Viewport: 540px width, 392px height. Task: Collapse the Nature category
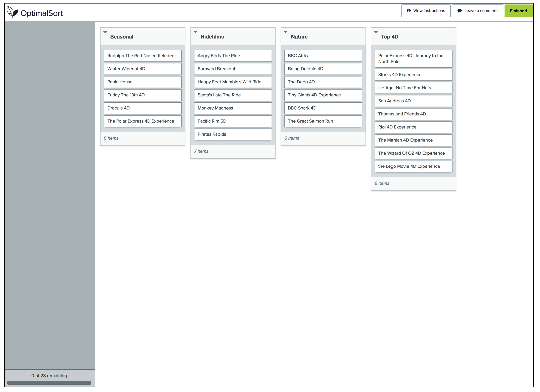click(x=286, y=32)
